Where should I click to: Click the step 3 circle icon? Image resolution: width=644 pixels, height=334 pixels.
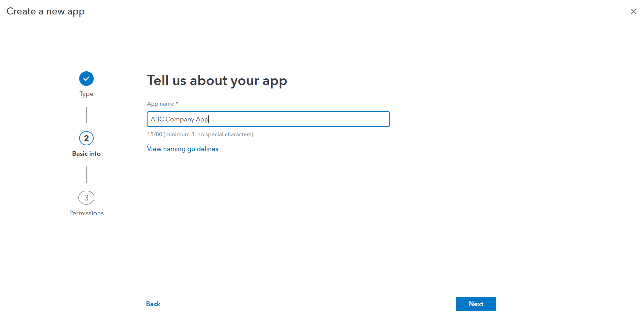[x=86, y=198]
